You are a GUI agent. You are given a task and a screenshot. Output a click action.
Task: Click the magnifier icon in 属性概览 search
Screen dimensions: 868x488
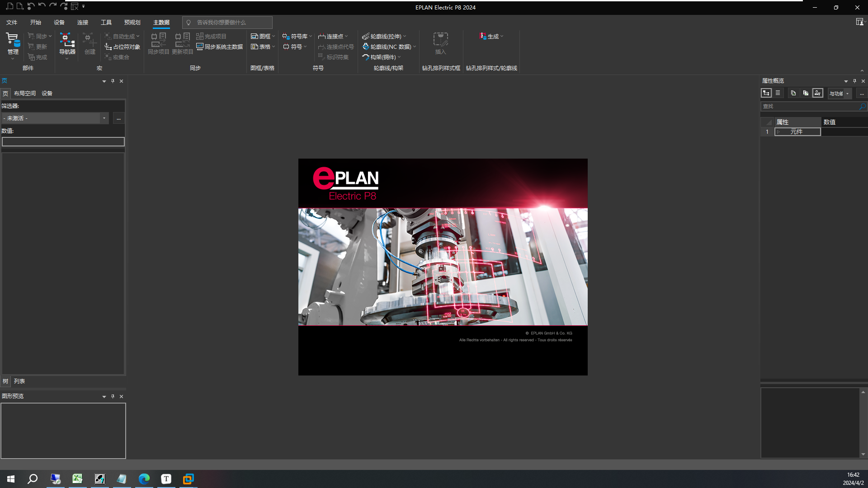(862, 106)
